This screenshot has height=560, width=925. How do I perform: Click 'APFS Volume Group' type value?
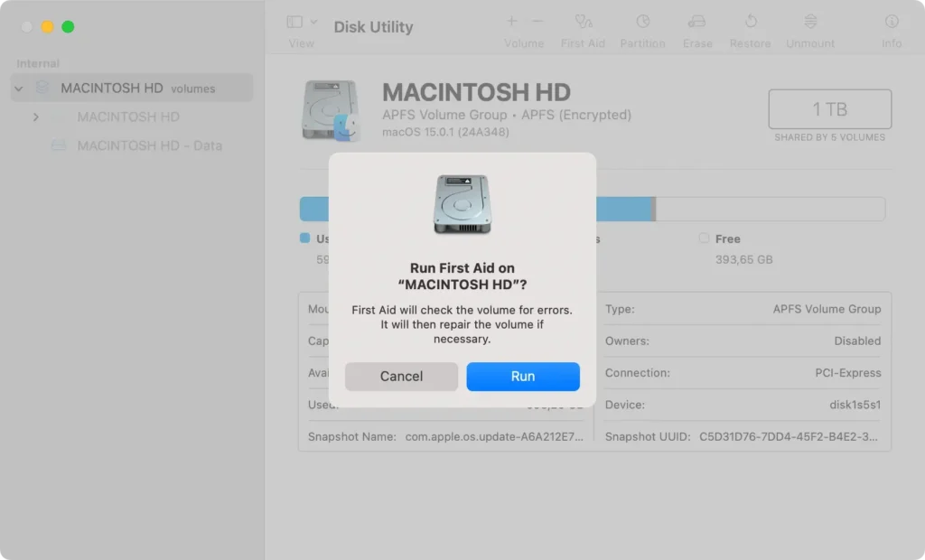[x=827, y=309]
